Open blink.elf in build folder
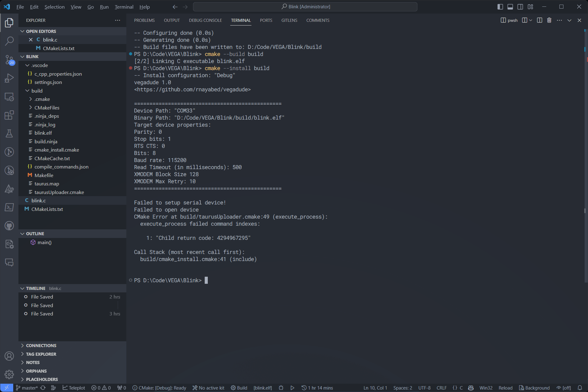Viewport: 588px width, 392px height. [72, 133]
